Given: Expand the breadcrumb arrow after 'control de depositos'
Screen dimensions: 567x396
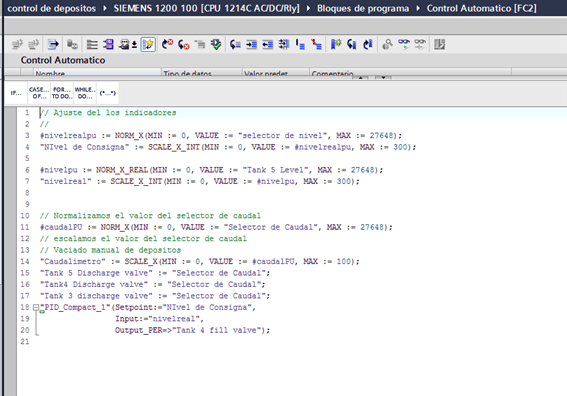Looking at the screenshot, I should pos(105,8).
